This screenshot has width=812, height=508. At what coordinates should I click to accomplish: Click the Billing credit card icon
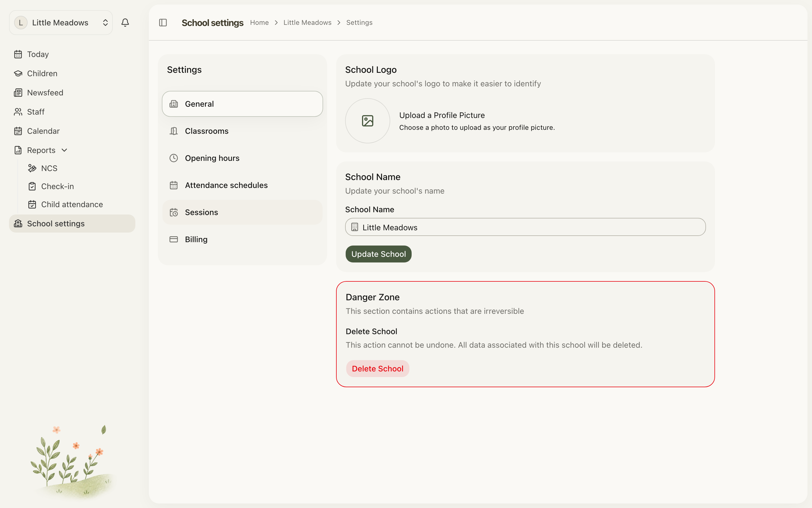pyautogui.click(x=174, y=240)
